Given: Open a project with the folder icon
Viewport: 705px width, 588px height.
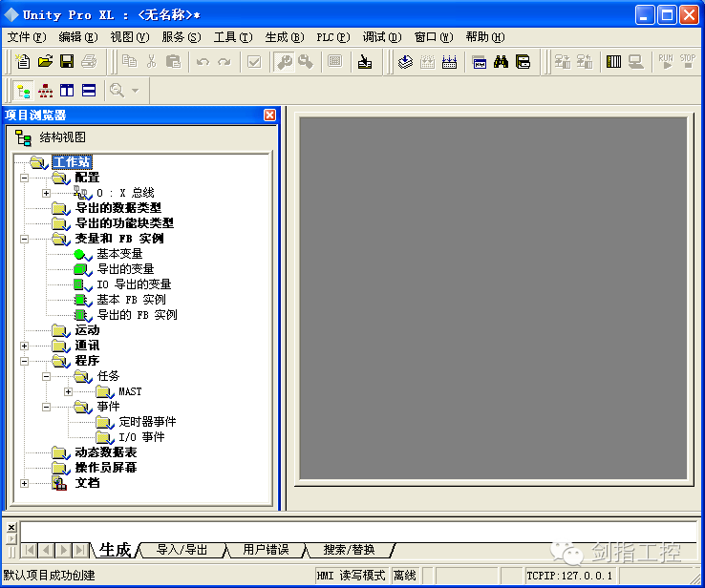Looking at the screenshot, I should click(45, 61).
